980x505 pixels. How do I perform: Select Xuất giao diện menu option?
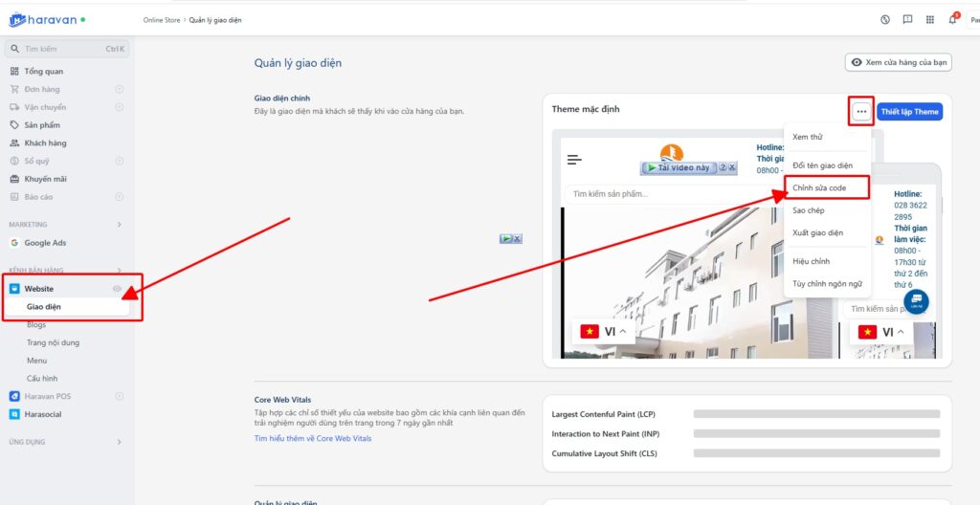[x=817, y=232]
